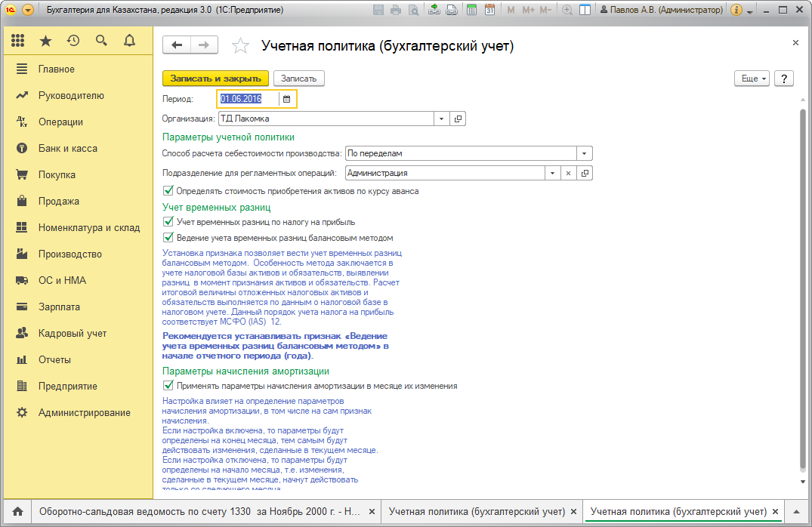This screenshot has height=527, width=812.
Task: Toggle 'Определять стоимость приобретения активов по курсу аванса'
Action: click(168, 190)
